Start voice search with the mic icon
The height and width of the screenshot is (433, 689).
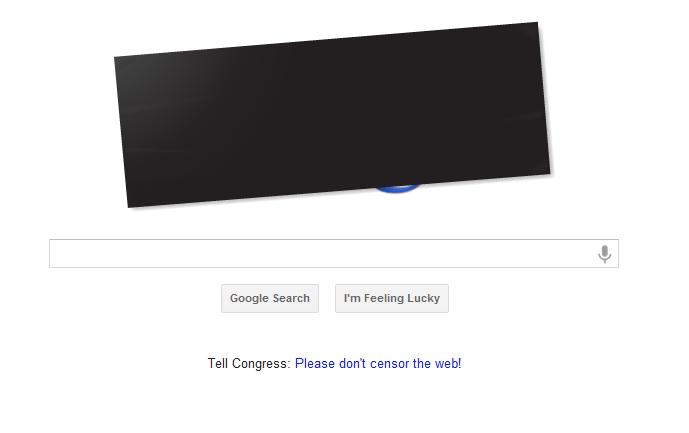[x=605, y=254]
